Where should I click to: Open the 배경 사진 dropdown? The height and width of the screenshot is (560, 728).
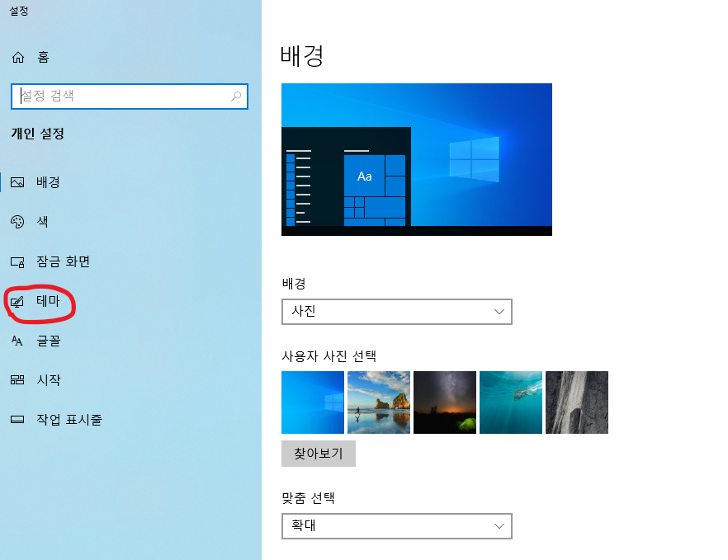[x=397, y=312]
